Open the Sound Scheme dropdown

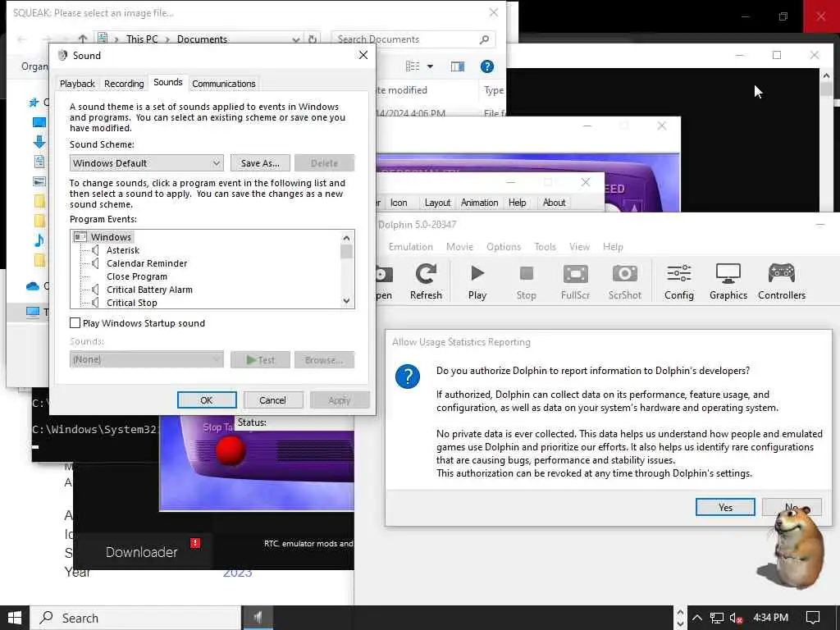[x=146, y=163]
